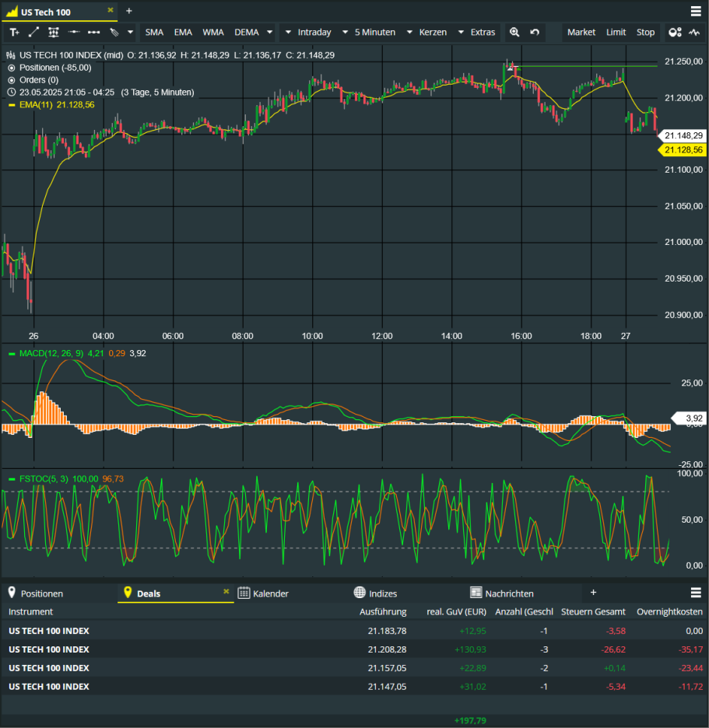The width and height of the screenshot is (709, 728).
Task: Click the total profit +197,79
Action: coord(470,720)
